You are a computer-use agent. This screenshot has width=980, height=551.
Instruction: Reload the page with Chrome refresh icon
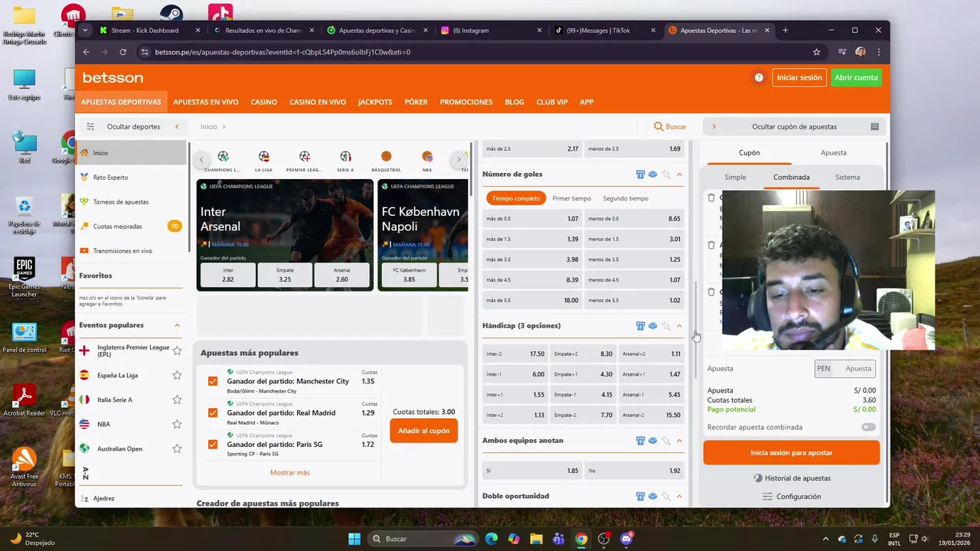click(122, 52)
